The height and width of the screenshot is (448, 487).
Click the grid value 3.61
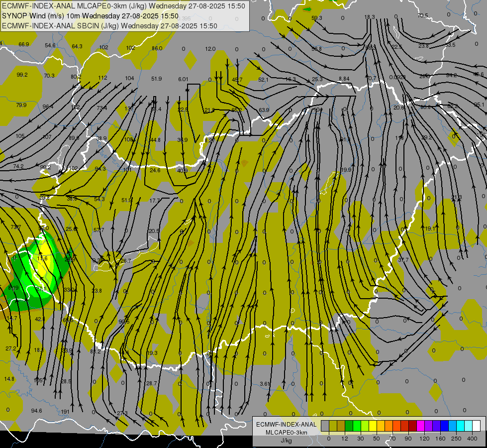[x=265, y=384]
